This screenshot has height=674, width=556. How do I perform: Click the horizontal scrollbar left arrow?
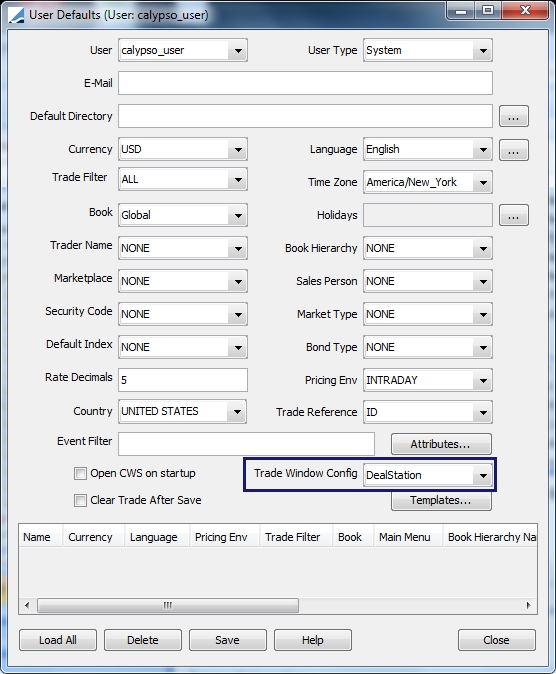pyautogui.click(x=27, y=605)
